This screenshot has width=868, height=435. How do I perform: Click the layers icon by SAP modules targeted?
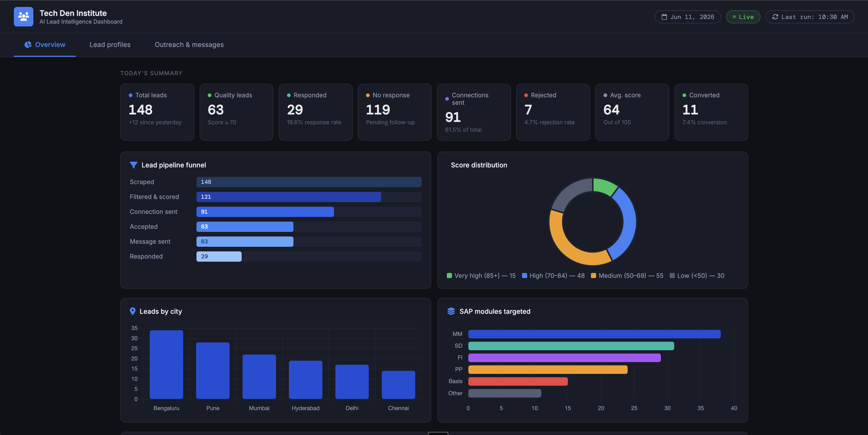[451, 311]
